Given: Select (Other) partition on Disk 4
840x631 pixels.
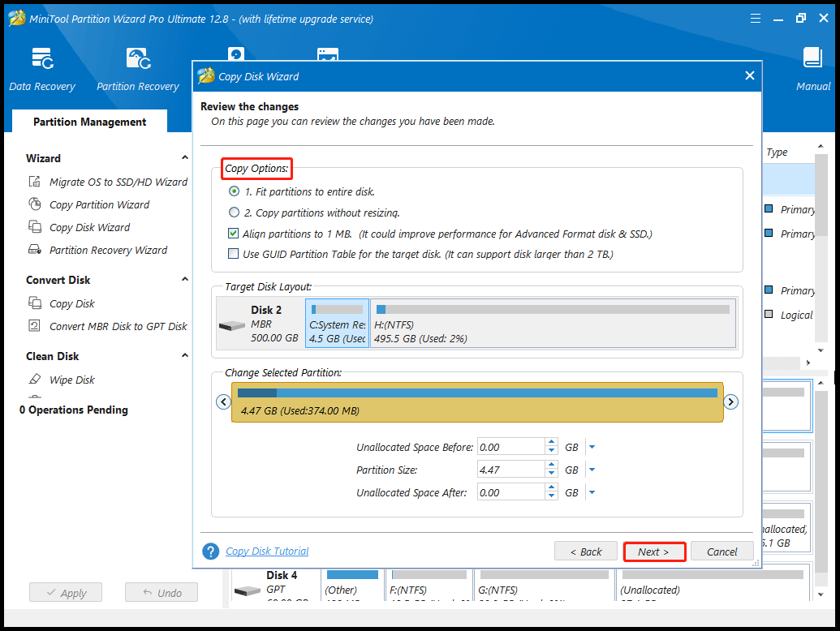Looking at the screenshot, I should tap(352, 584).
